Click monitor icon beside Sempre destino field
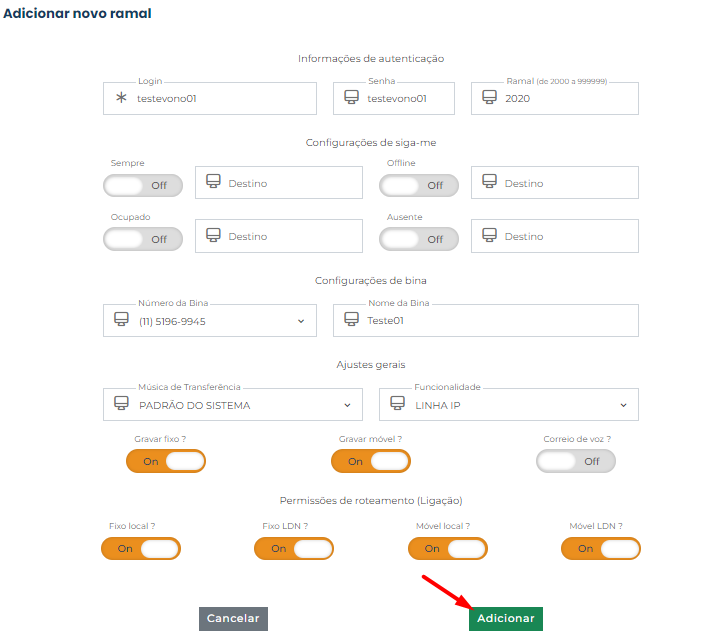 [213, 182]
